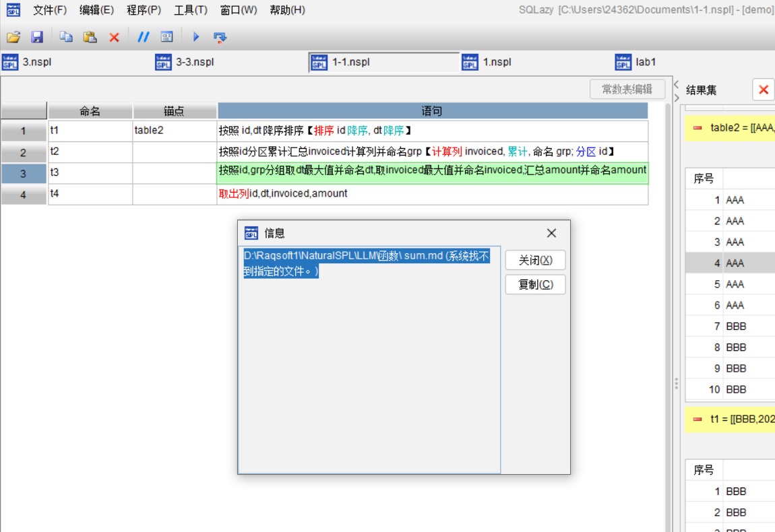
Task: Open the 帮助(H) menu
Action: pyautogui.click(x=287, y=10)
